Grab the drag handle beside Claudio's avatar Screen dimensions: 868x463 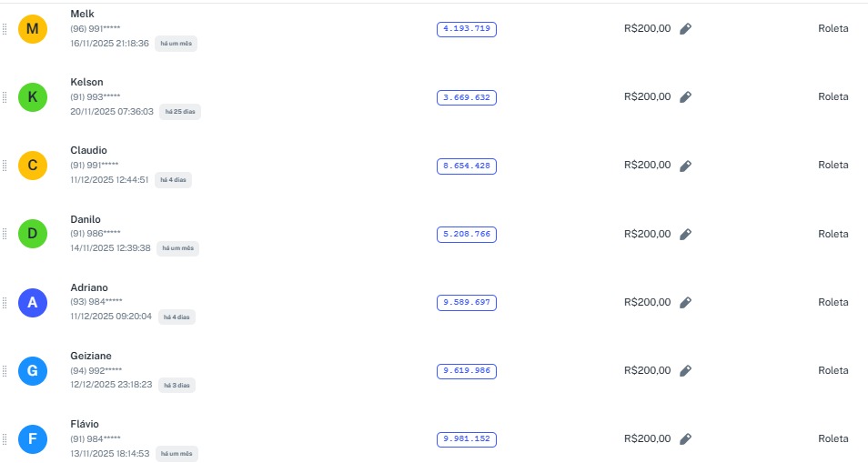pos(5,166)
